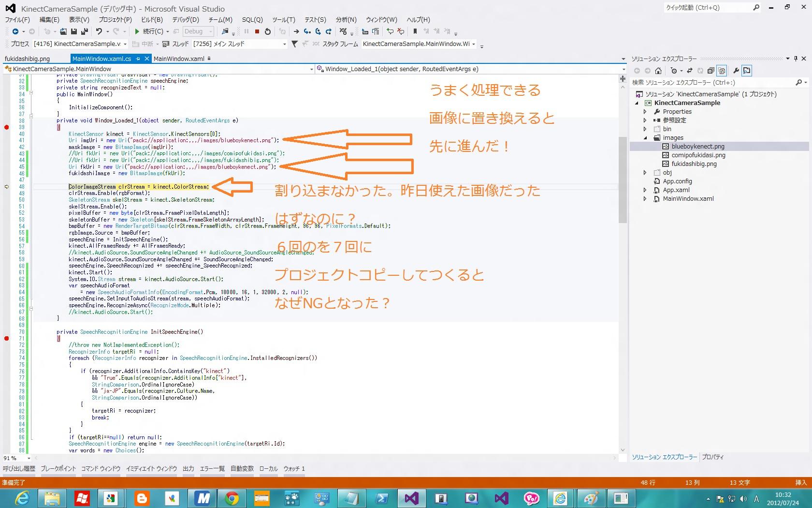Click the Step Over debug icon
This screenshot has height=508, width=812.
(x=318, y=31)
